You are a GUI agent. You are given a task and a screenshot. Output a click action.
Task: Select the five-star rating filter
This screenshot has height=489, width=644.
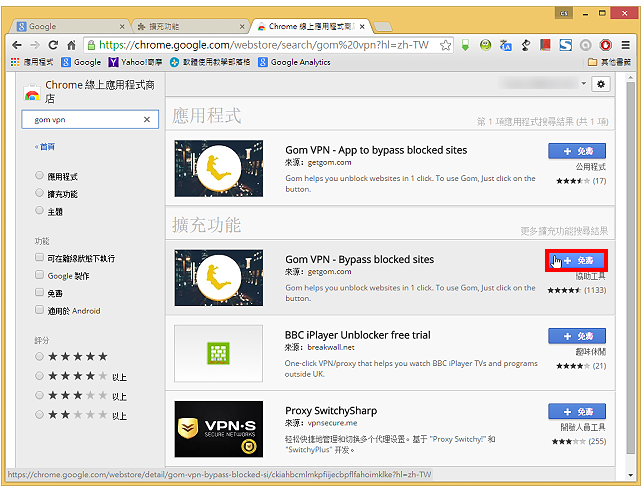(x=39, y=356)
